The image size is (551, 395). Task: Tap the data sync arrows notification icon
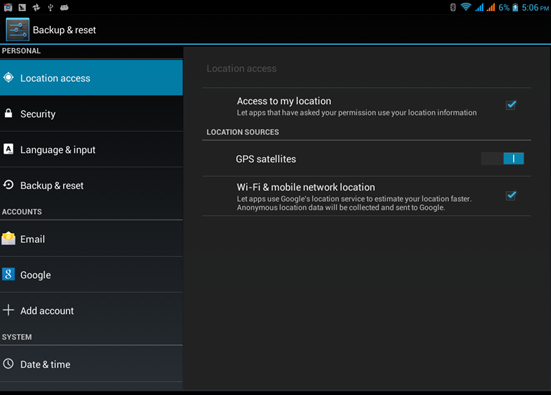pos(36,7)
